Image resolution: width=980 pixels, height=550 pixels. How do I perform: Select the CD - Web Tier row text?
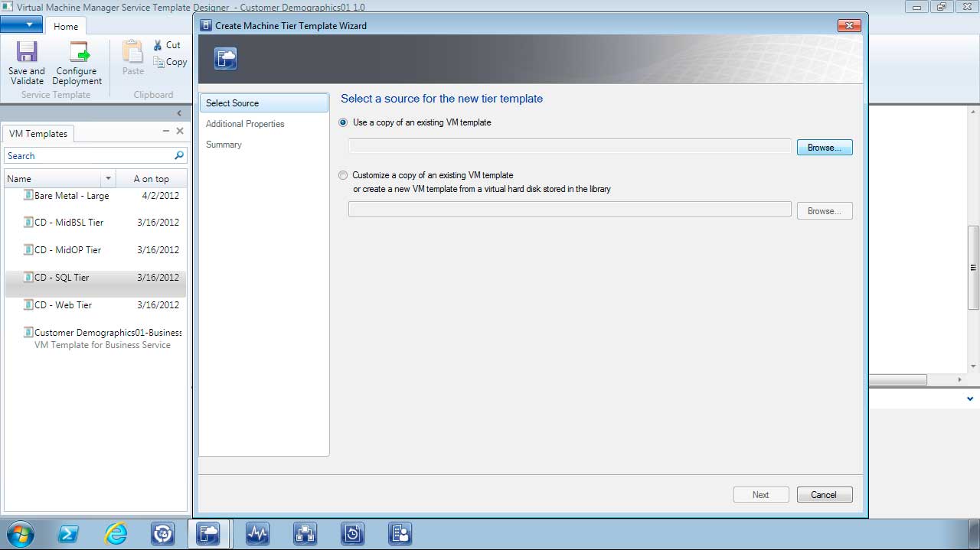pyautogui.click(x=64, y=305)
